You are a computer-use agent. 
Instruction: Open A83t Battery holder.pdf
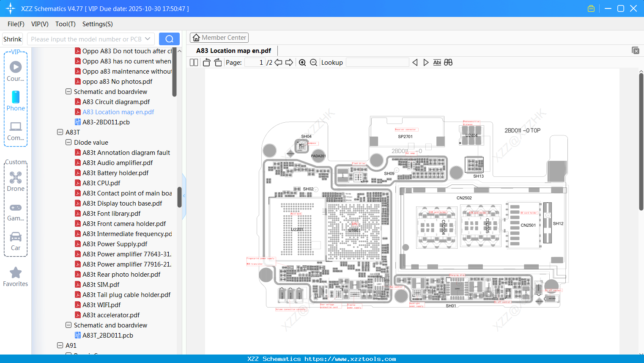tap(115, 173)
